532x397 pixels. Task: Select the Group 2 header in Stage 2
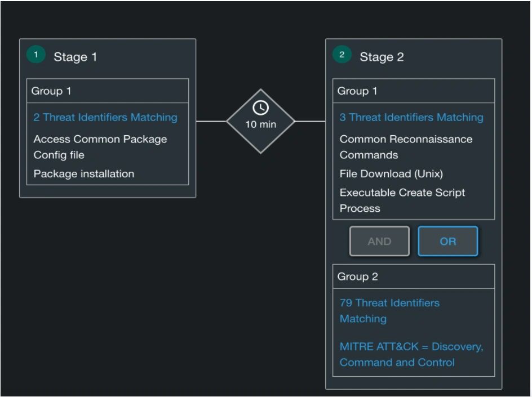tap(358, 276)
